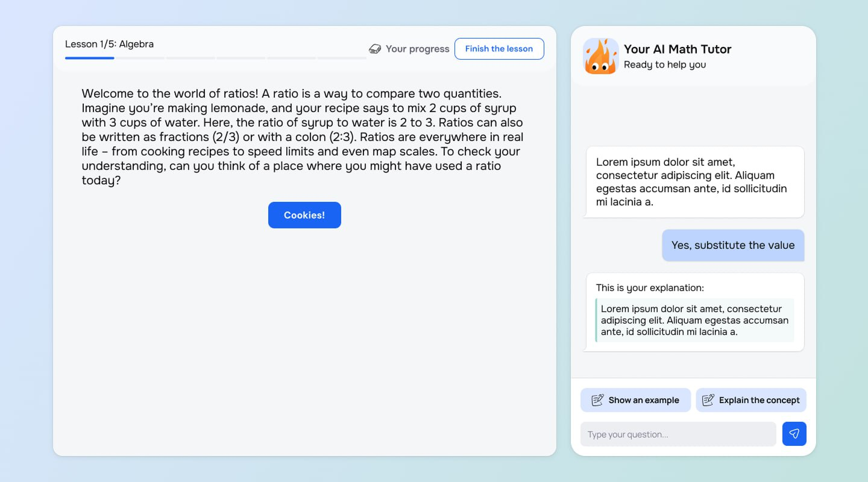This screenshot has width=868, height=482.
Task: Click Finish the lesson
Action: click(499, 49)
